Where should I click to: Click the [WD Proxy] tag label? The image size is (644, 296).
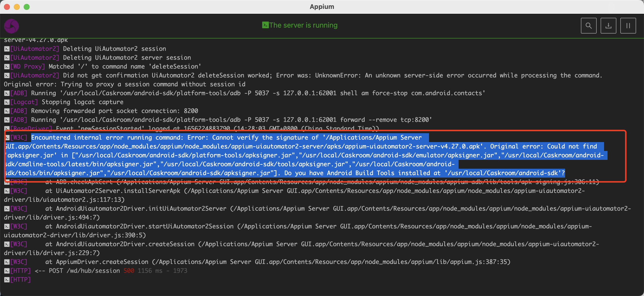[28, 66]
